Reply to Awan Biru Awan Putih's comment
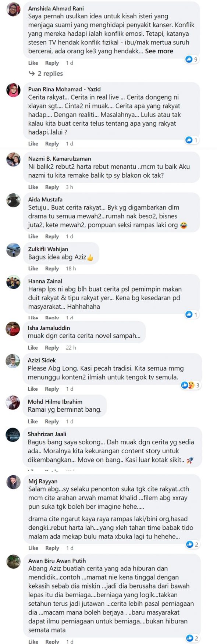Viewport: 217px width, 644px height. 52,641
